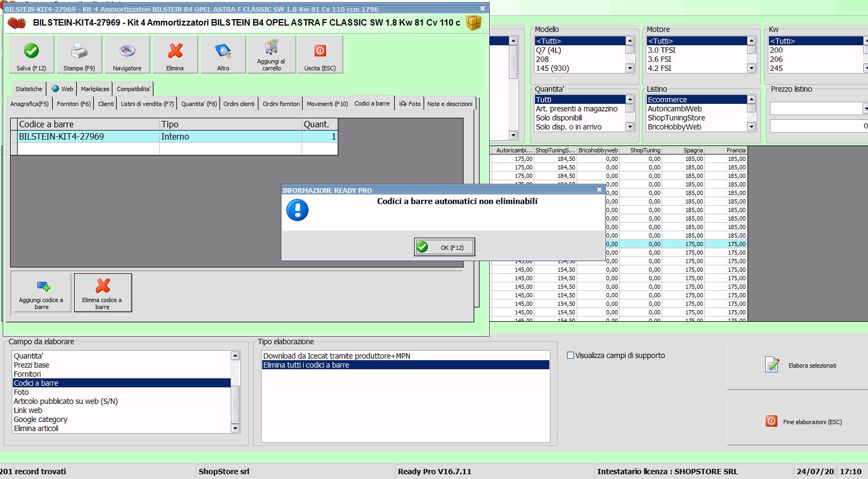Select Prezzi base in Campo da elaborare

pyautogui.click(x=121, y=365)
